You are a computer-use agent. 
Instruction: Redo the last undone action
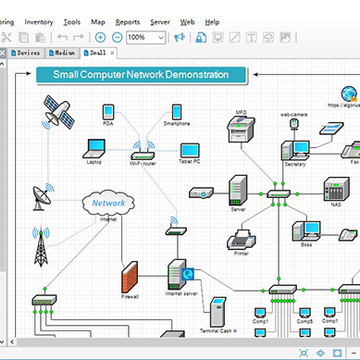[78, 37]
